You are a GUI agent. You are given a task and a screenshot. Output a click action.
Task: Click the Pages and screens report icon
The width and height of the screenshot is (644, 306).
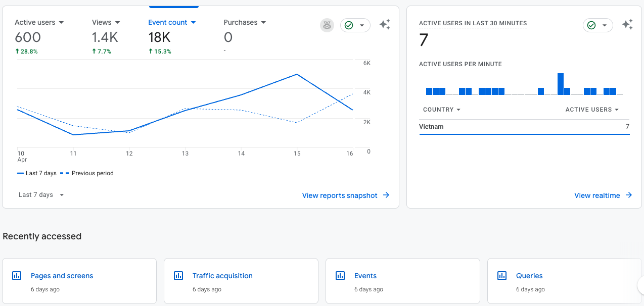[x=17, y=276]
